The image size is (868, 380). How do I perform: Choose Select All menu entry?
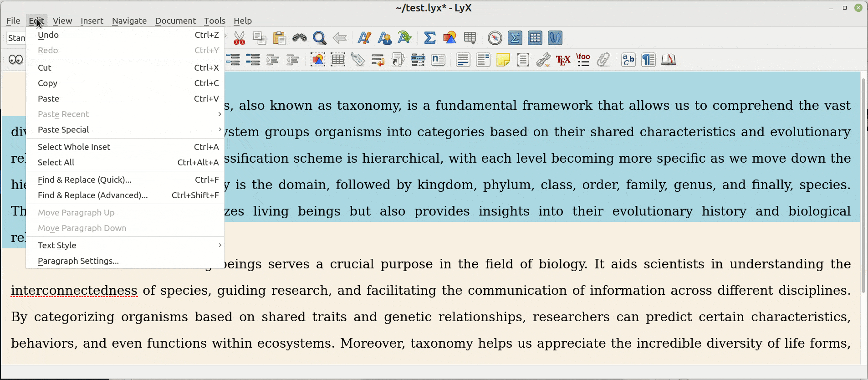pyautogui.click(x=125, y=163)
